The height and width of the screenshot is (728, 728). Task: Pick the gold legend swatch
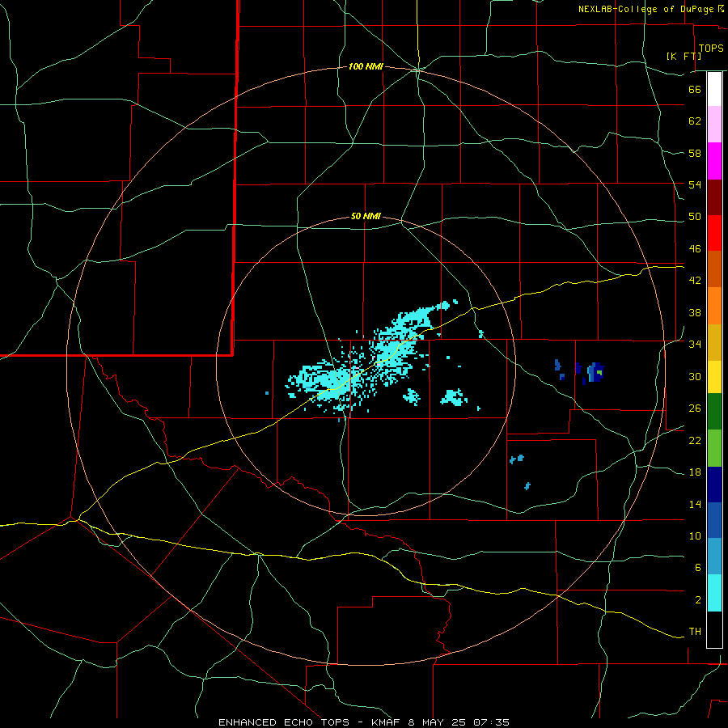pyautogui.click(x=714, y=342)
